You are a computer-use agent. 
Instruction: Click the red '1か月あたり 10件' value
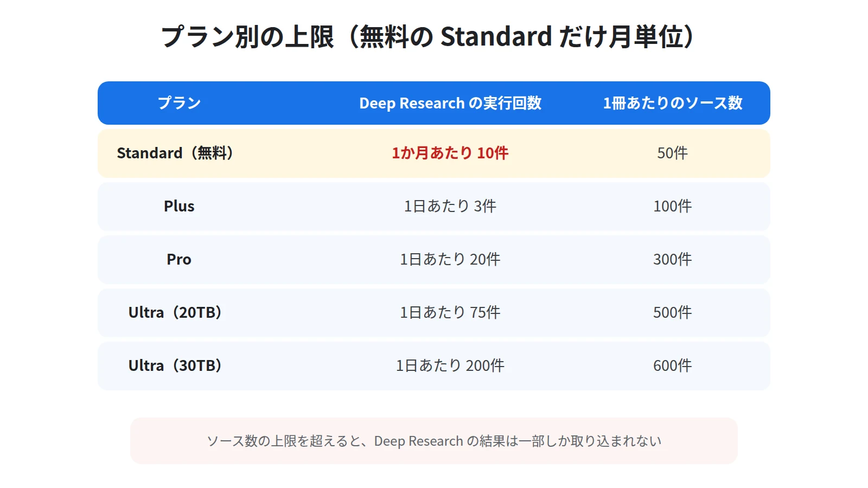(450, 153)
